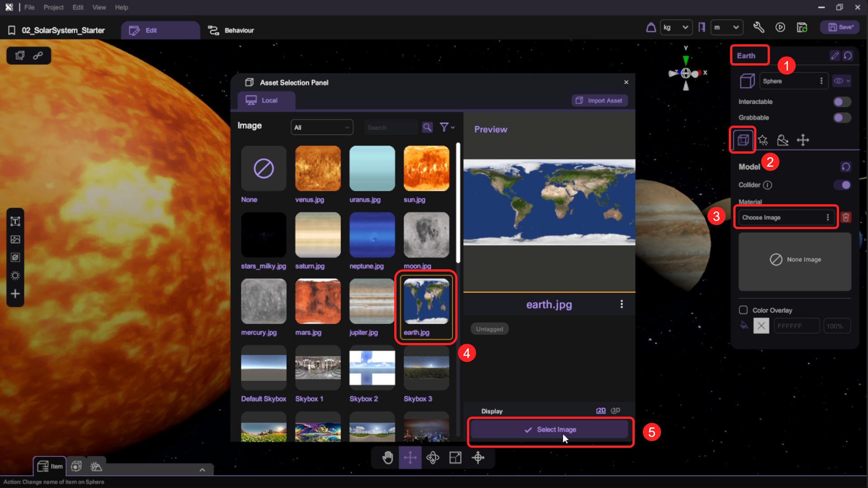Select the scale tool icon
This screenshot has width=868, height=488.
pyautogui.click(x=455, y=458)
